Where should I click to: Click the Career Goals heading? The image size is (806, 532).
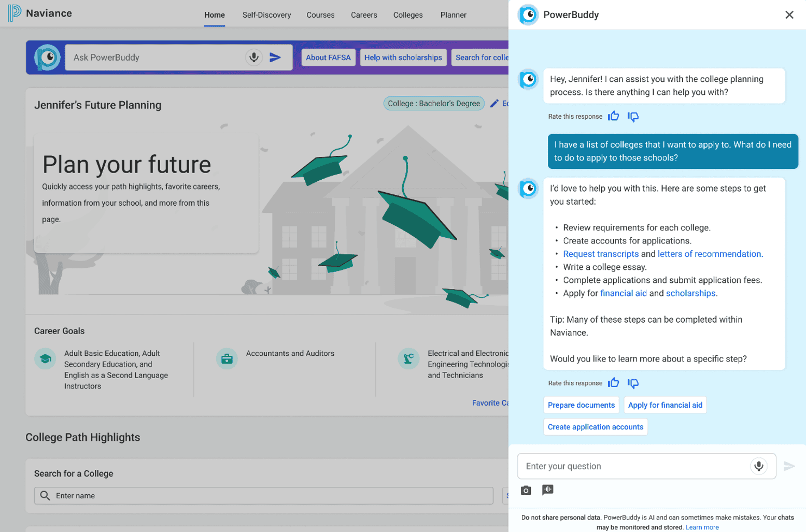pyautogui.click(x=59, y=331)
